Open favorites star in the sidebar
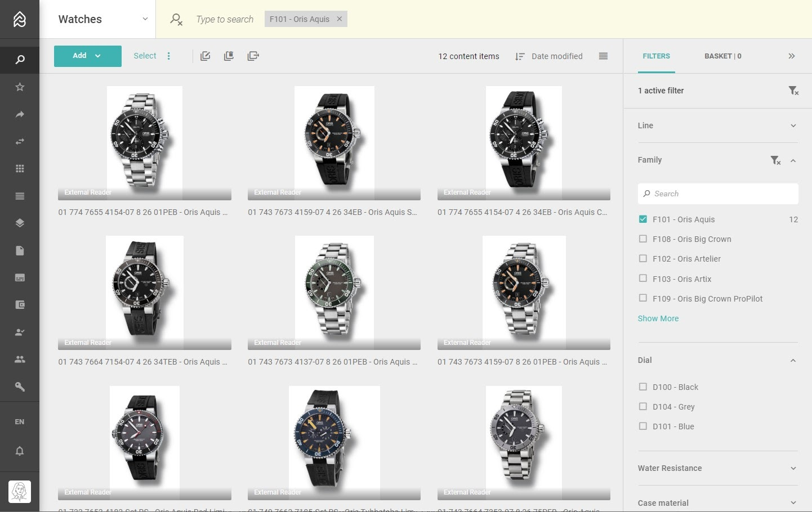812x512 pixels. (x=20, y=87)
